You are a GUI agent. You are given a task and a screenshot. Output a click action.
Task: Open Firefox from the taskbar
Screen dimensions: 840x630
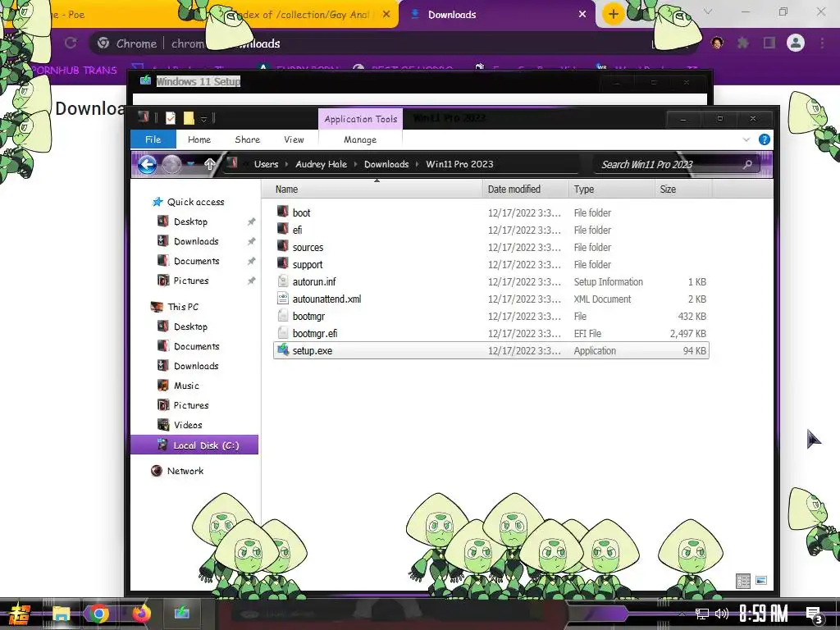pos(141,614)
